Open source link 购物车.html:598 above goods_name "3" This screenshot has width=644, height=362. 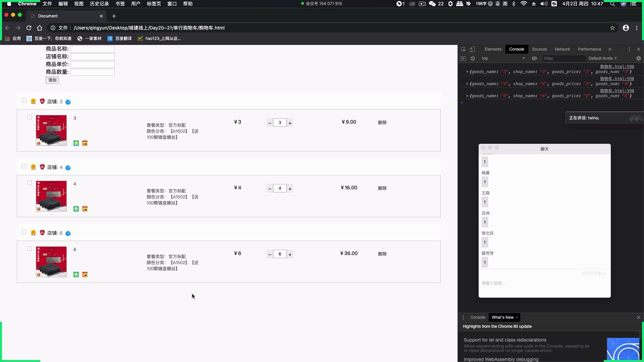point(617,67)
